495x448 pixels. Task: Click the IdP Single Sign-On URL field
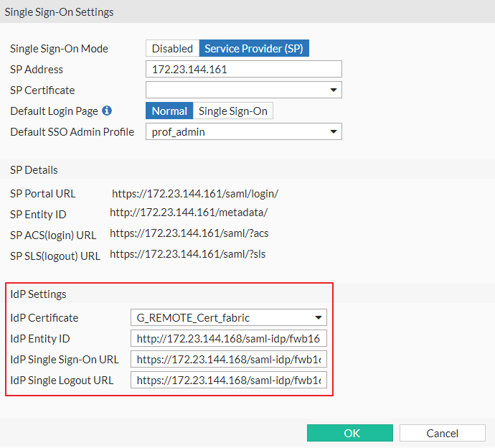click(x=229, y=360)
